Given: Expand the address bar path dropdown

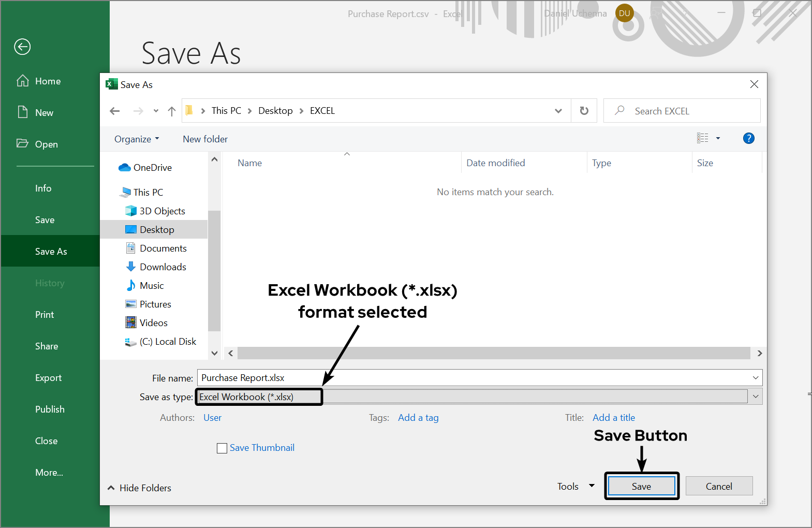Looking at the screenshot, I should [x=558, y=111].
